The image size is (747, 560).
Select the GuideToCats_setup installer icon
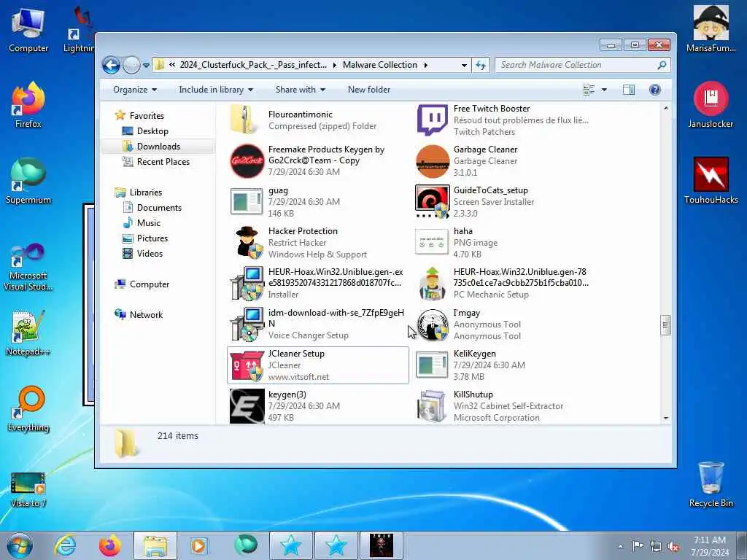(432, 201)
